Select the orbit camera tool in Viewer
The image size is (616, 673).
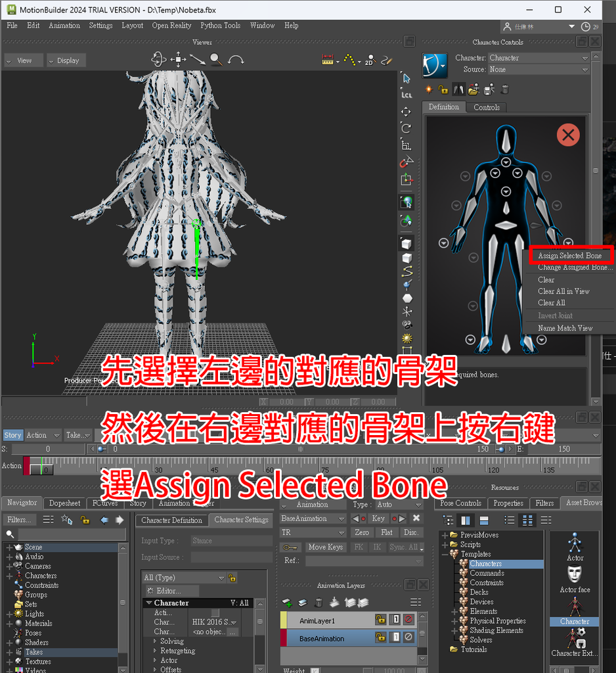159,59
